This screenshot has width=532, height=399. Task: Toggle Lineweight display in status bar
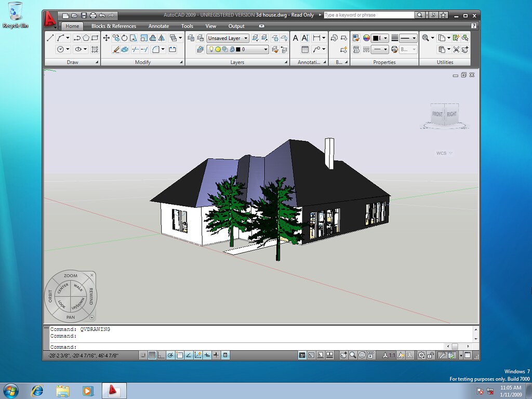[216, 355]
